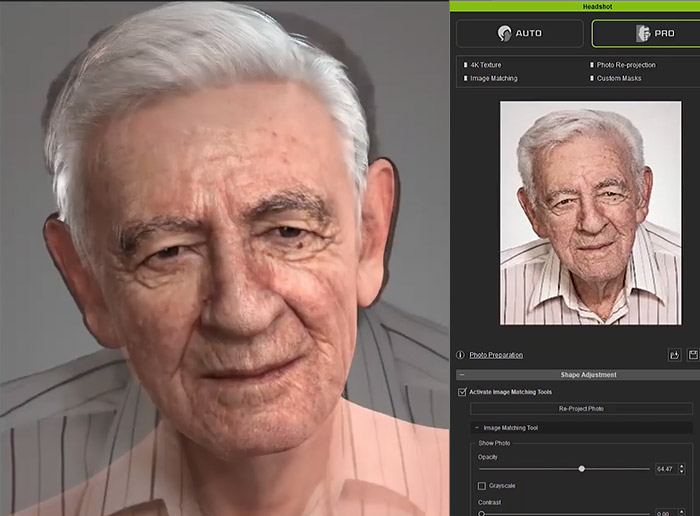Collapse the Shape Adjustment section
This screenshot has height=516, width=700.
[462, 375]
